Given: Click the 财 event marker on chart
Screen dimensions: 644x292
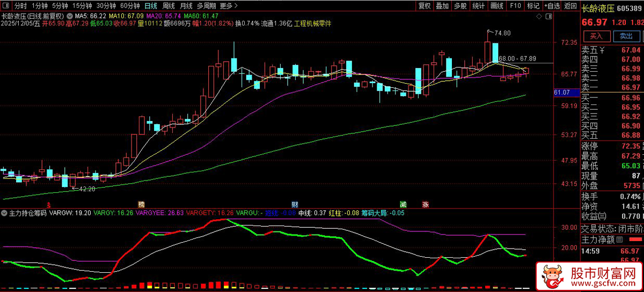Looking at the screenshot, I should [x=295, y=204].
